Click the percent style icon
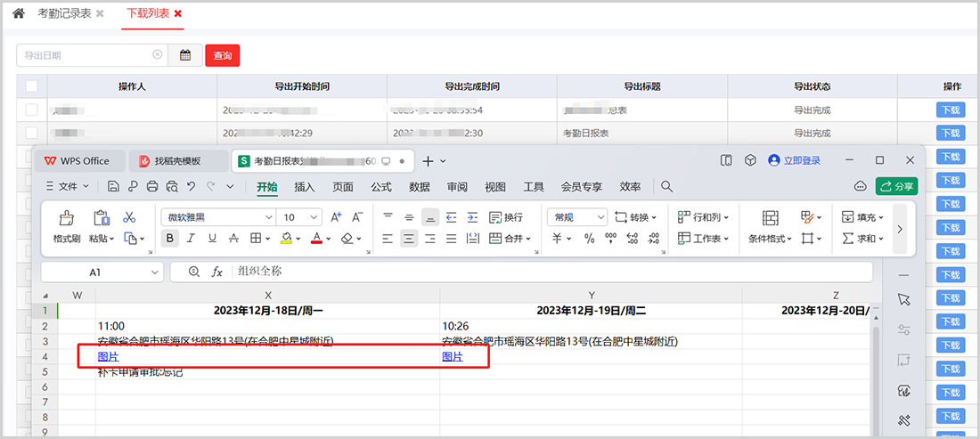 click(x=589, y=238)
